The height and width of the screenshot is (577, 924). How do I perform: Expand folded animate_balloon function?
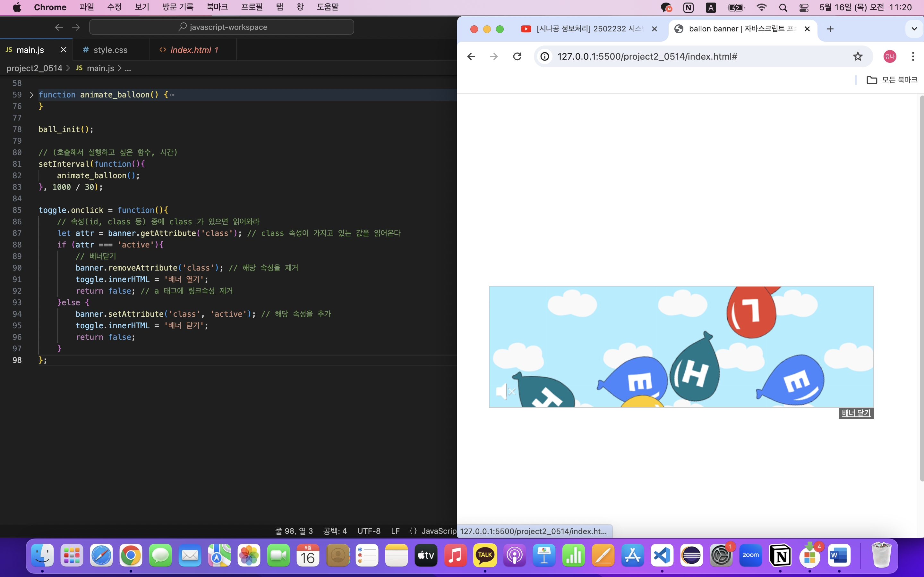click(32, 95)
